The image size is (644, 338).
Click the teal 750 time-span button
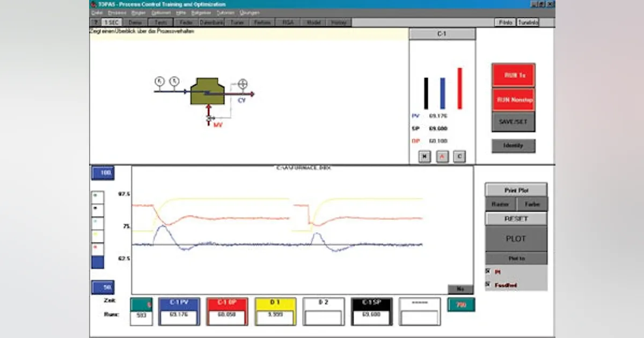(462, 305)
